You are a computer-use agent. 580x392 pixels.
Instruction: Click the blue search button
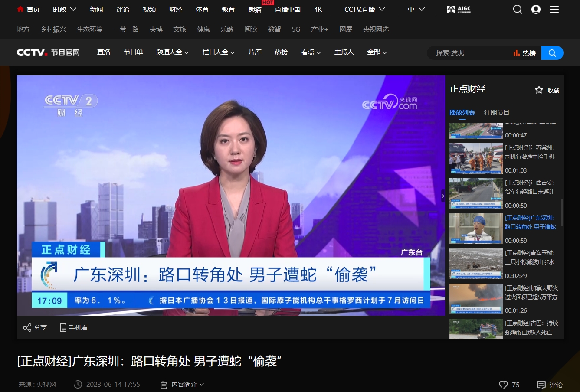point(552,53)
